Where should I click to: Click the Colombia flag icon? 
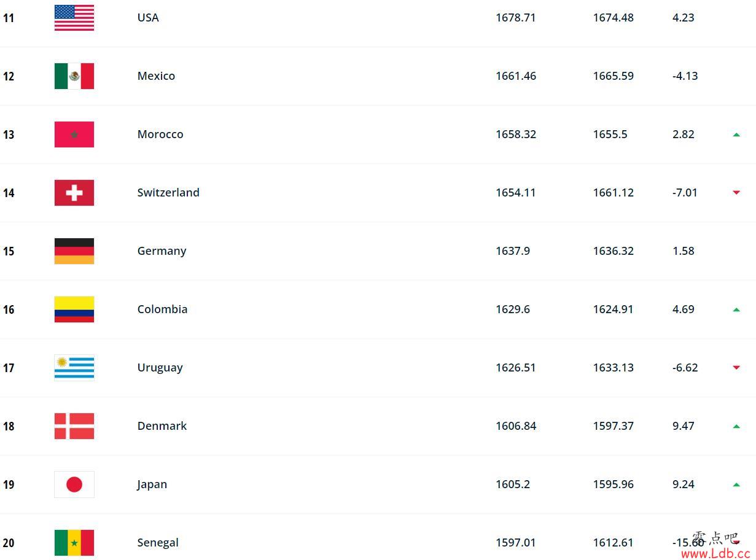pyautogui.click(x=74, y=309)
